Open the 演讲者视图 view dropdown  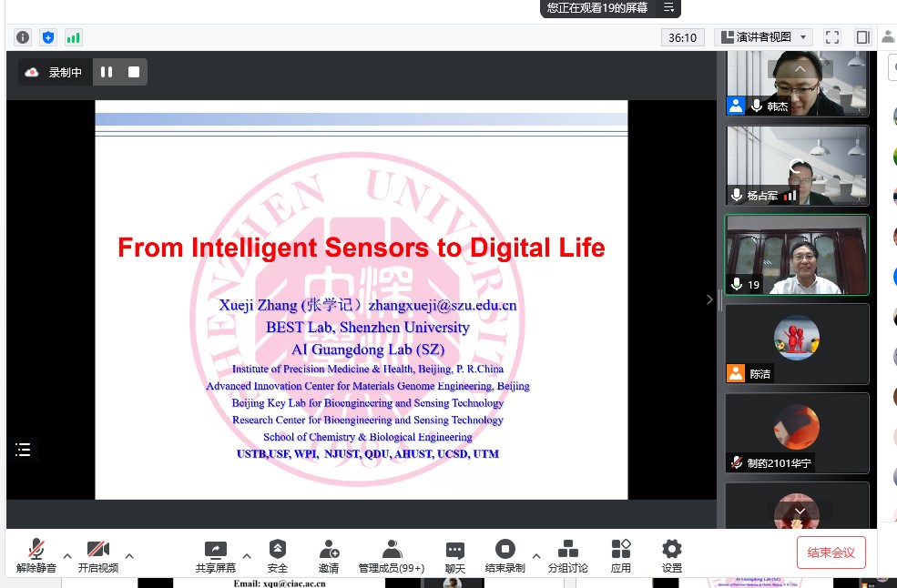pos(763,37)
